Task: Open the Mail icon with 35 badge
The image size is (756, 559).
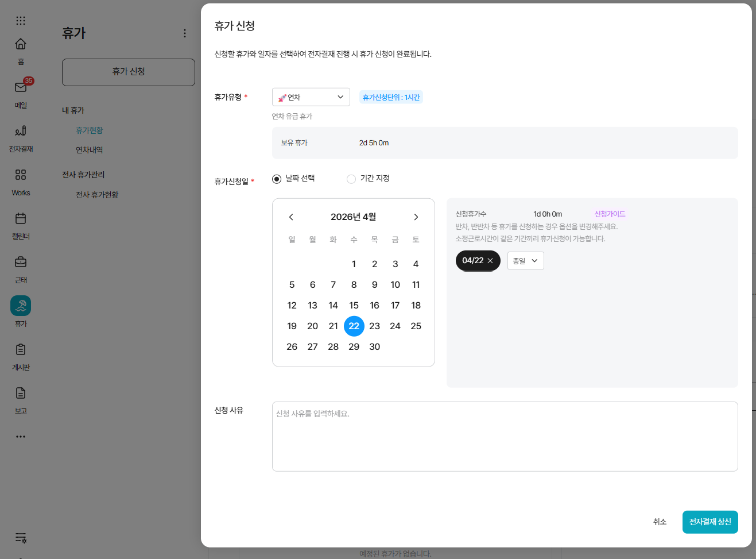Action: 21,87
